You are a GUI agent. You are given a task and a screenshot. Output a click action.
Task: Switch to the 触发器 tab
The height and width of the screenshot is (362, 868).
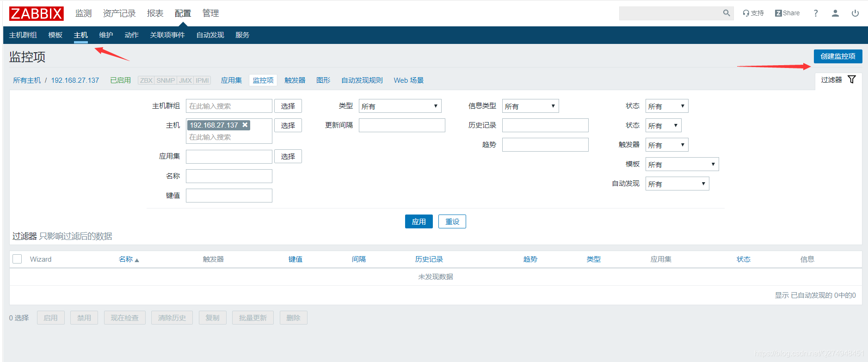click(x=295, y=80)
